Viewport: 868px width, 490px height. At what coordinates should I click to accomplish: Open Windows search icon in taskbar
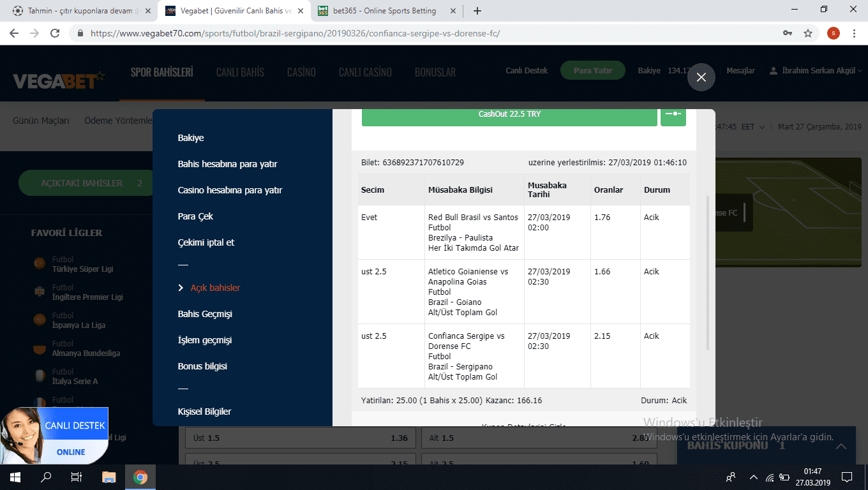click(46, 477)
